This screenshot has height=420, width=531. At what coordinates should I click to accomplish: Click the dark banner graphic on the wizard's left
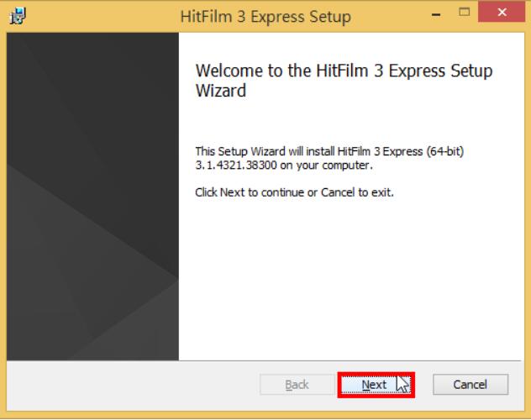coord(92,197)
